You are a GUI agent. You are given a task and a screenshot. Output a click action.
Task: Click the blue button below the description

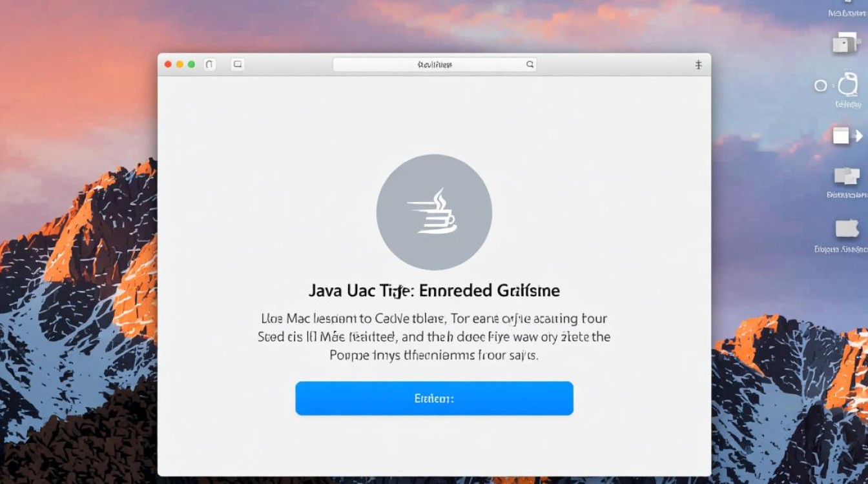point(434,398)
